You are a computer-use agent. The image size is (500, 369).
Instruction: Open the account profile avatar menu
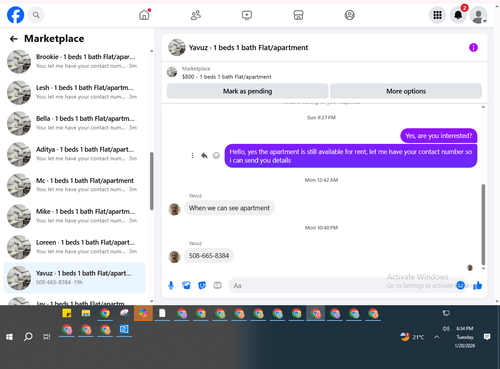coord(479,15)
